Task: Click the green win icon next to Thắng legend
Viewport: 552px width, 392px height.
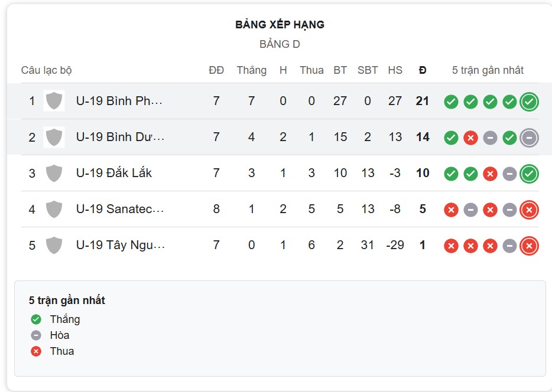Action: click(x=35, y=319)
